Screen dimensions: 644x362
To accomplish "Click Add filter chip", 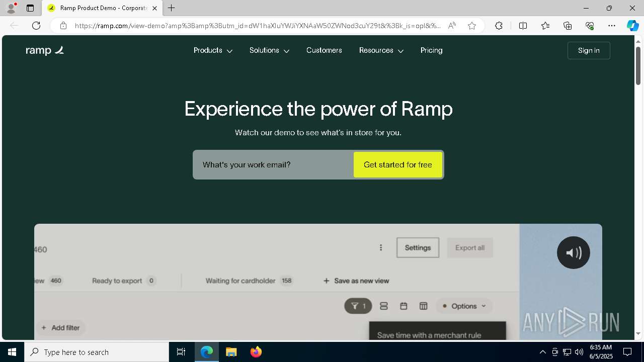I will [x=60, y=328].
